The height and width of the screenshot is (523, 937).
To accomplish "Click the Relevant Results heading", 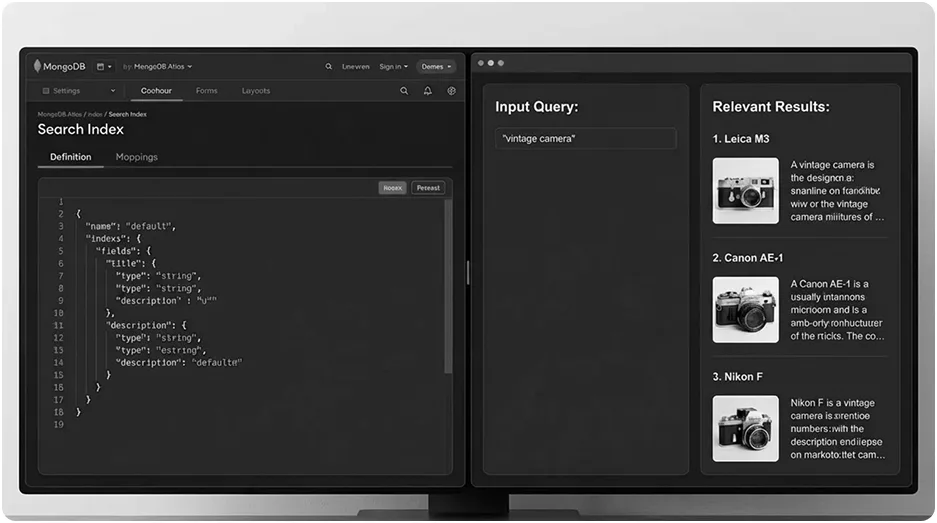I will 771,106.
